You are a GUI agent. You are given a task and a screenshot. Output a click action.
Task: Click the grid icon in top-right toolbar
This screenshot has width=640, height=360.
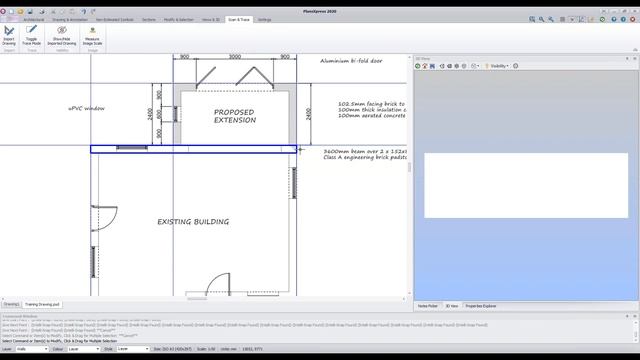pos(562,19)
